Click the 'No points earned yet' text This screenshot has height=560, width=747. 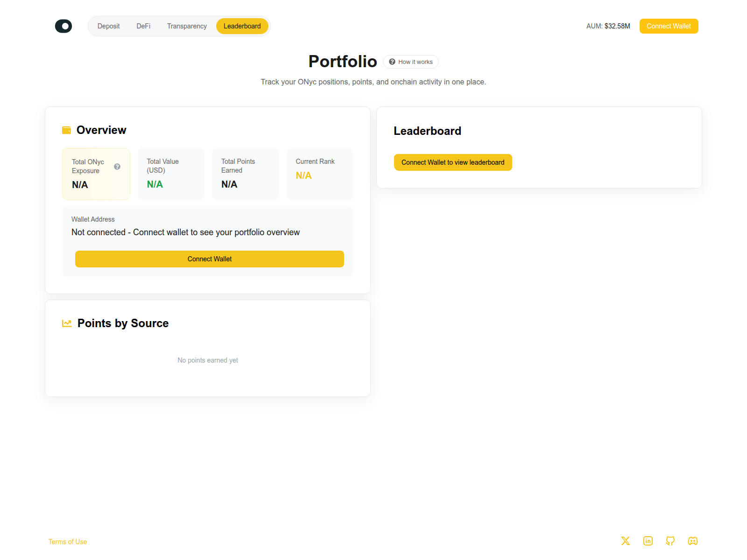[208, 360]
